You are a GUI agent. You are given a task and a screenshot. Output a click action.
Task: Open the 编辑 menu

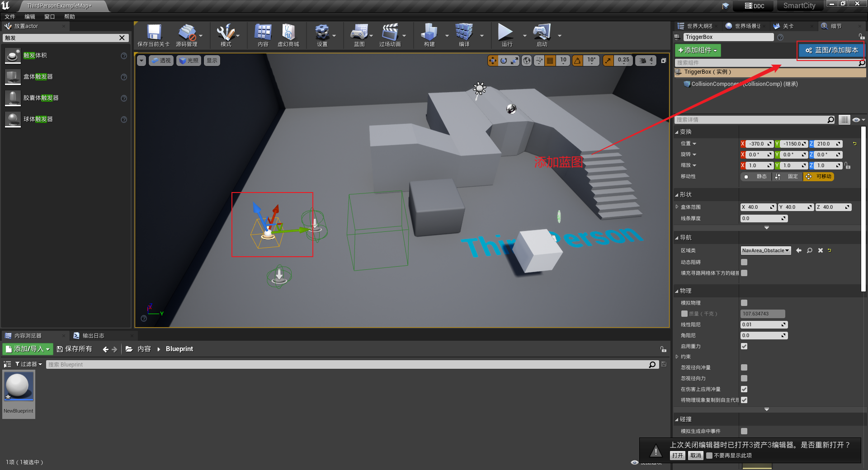30,17
